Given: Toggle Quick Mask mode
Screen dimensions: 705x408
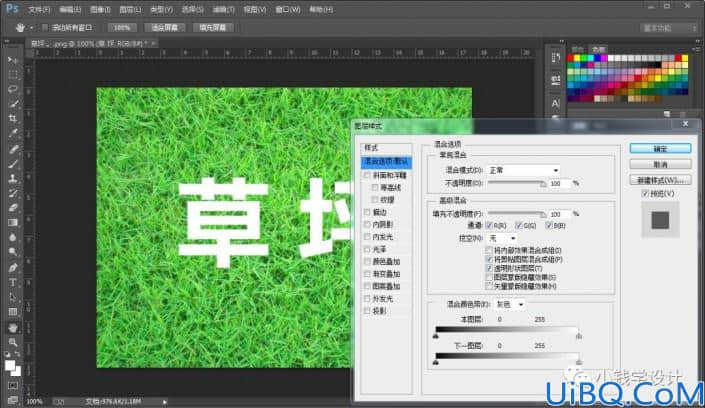Looking at the screenshot, I should click(x=13, y=386).
